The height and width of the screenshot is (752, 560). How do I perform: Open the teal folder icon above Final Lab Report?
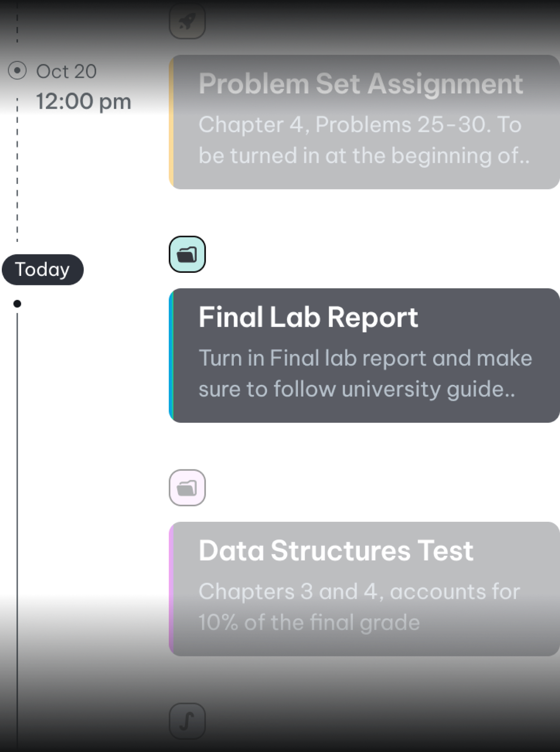187,254
